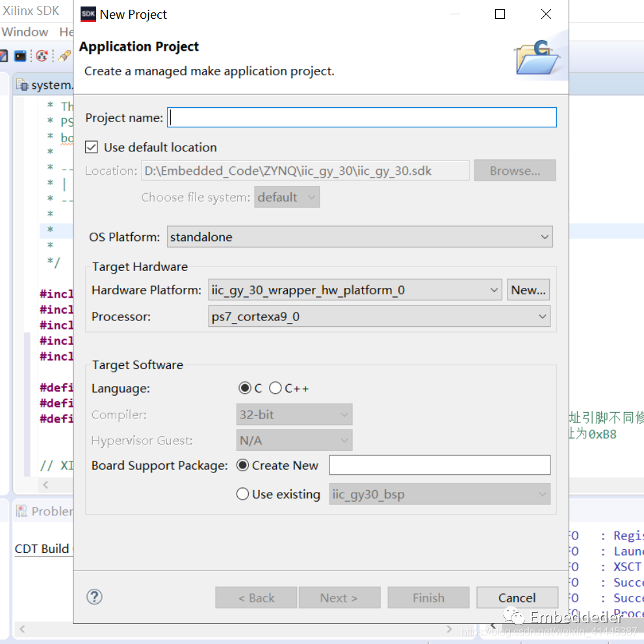Click the left scroll arrow under the editor
Screen dimensions: 644x644
pos(45,485)
